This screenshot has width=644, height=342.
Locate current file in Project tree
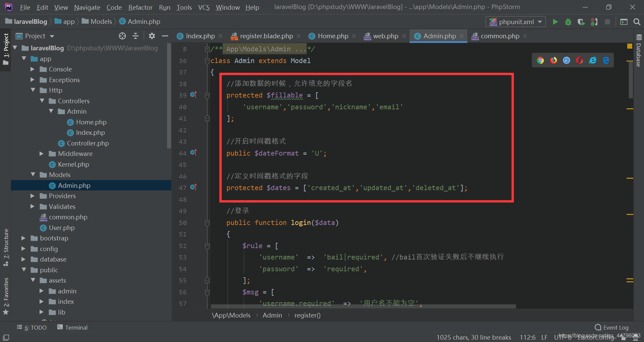(122, 36)
